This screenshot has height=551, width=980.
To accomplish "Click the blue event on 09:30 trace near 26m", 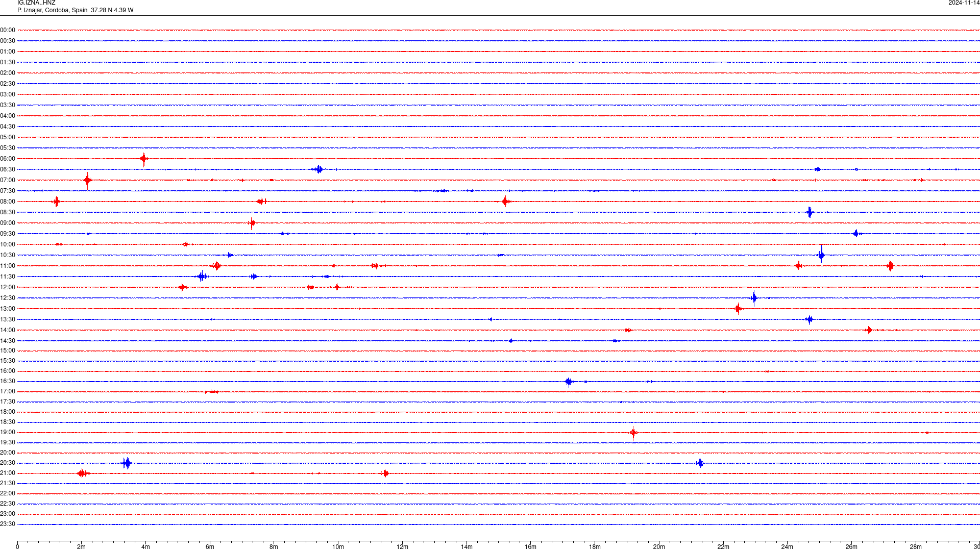I will tap(856, 234).
